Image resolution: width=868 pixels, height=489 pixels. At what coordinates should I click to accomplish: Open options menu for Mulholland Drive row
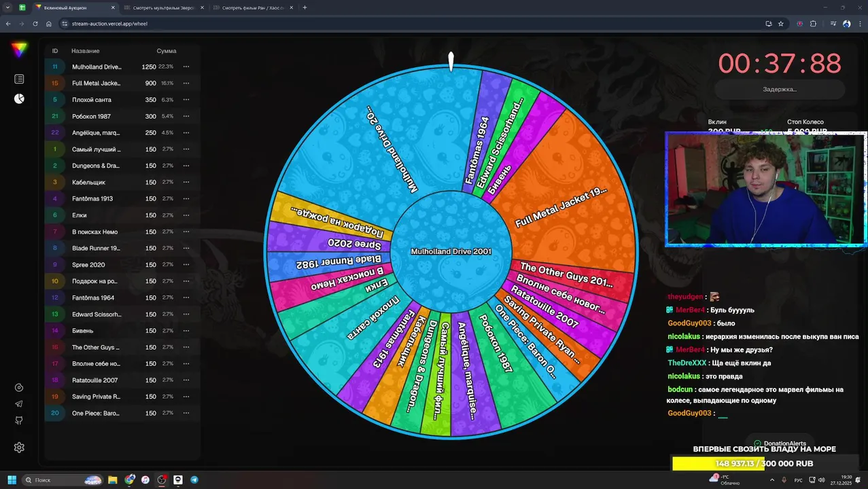(x=186, y=67)
